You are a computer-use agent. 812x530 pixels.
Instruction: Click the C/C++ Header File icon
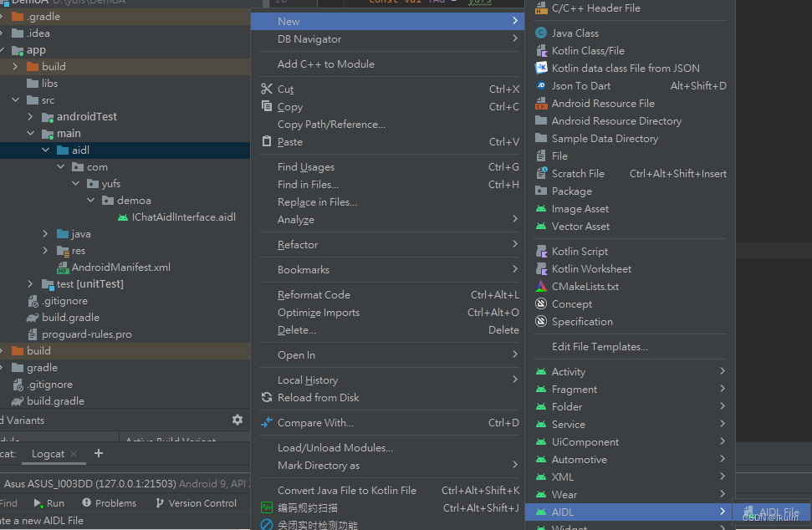point(541,8)
